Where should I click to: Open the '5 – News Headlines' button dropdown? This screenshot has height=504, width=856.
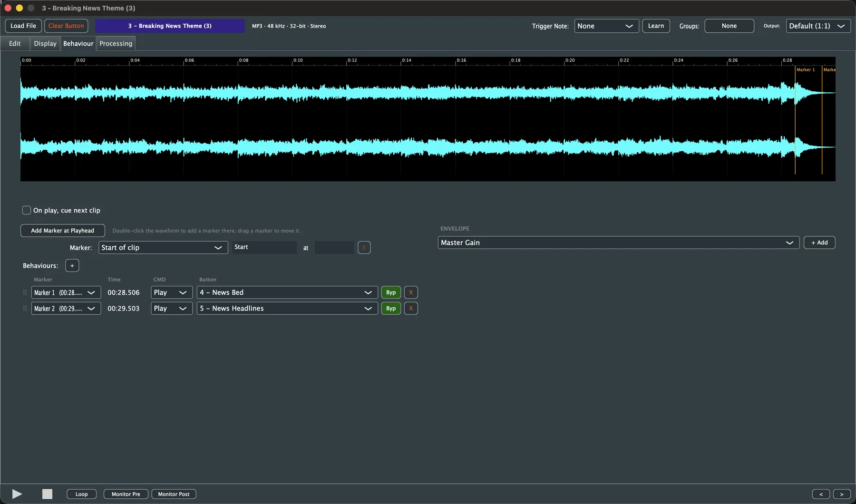(287, 309)
